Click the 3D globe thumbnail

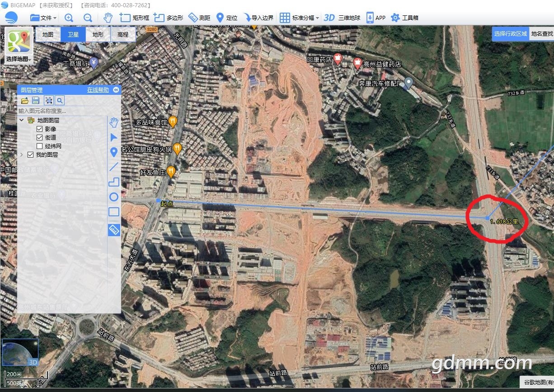pos(20,352)
